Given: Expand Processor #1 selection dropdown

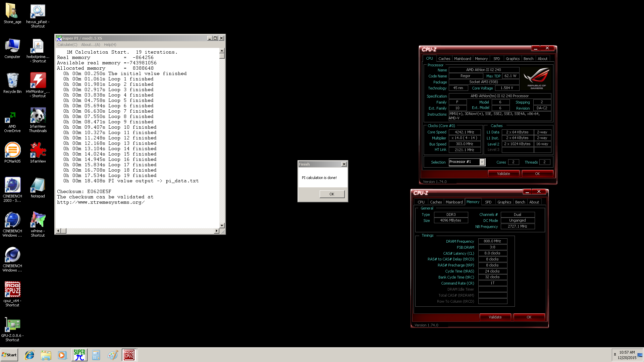Looking at the screenshot, I should [482, 162].
